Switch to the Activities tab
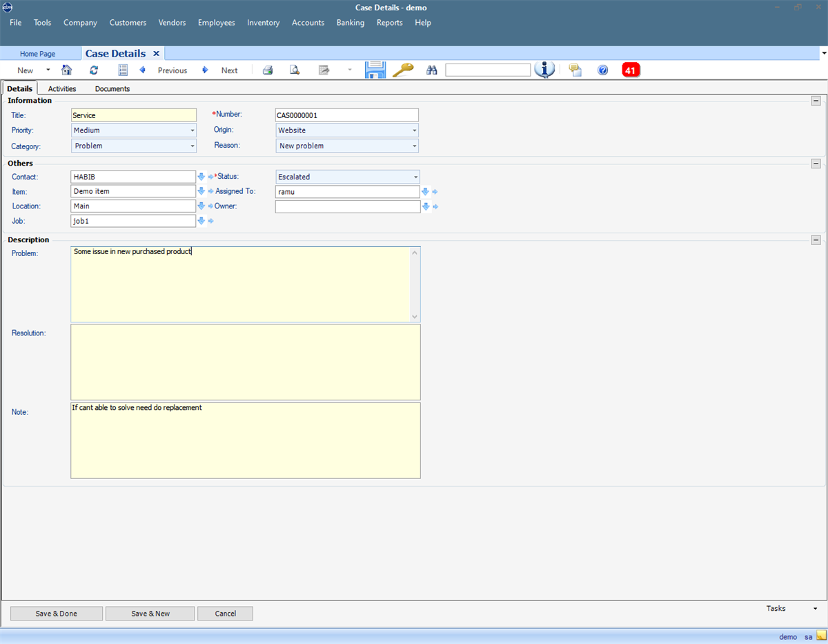828x644 pixels. click(62, 88)
